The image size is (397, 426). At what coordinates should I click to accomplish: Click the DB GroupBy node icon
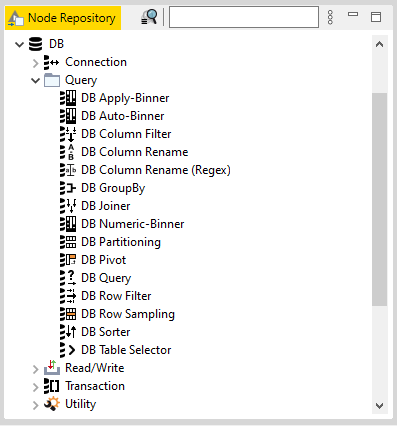click(x=68, y=188)
